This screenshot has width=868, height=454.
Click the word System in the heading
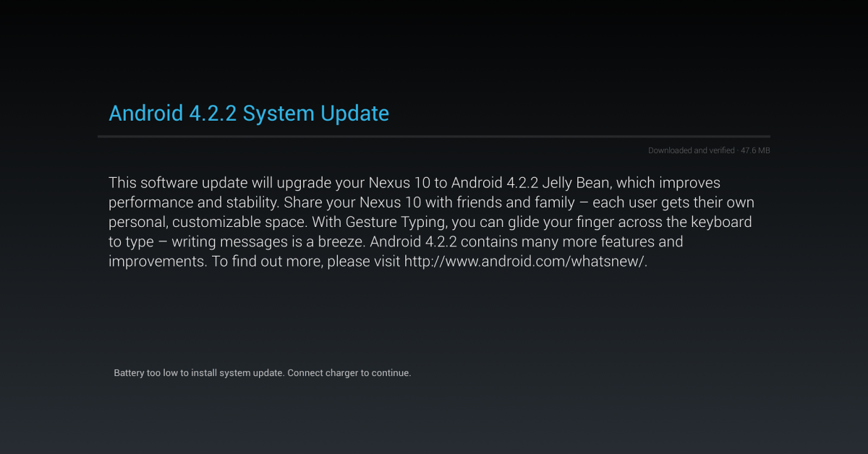(x=280, y=113)
